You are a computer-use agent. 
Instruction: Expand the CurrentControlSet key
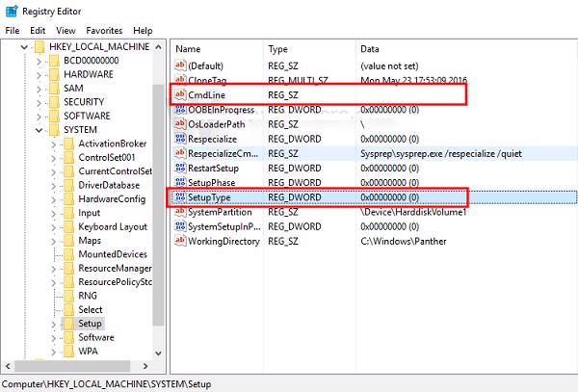pyautogui.click(x=53, y=171)
